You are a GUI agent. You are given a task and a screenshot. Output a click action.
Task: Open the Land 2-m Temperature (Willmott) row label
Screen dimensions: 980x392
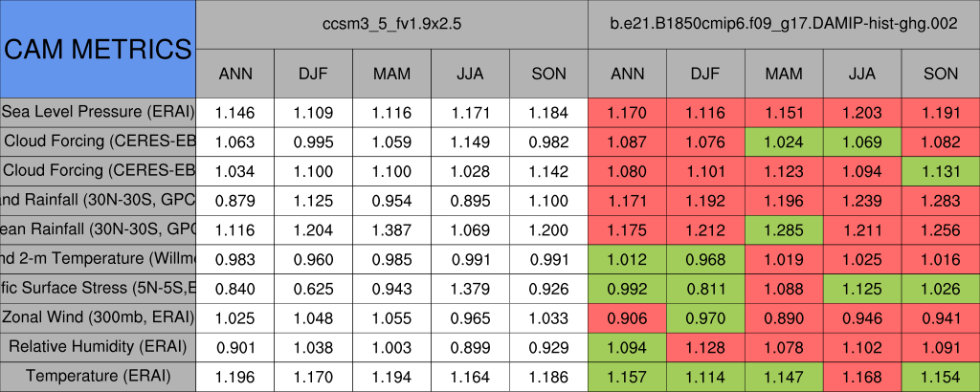pyautogui.click(x=98, y=258)
